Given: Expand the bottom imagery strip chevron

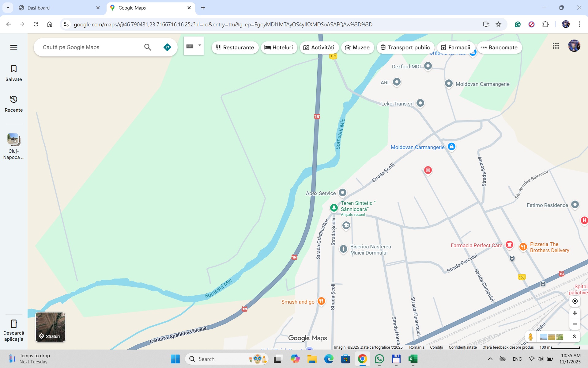Looking at the screenshot, I should pyautogui.click(x=574, y=337).
